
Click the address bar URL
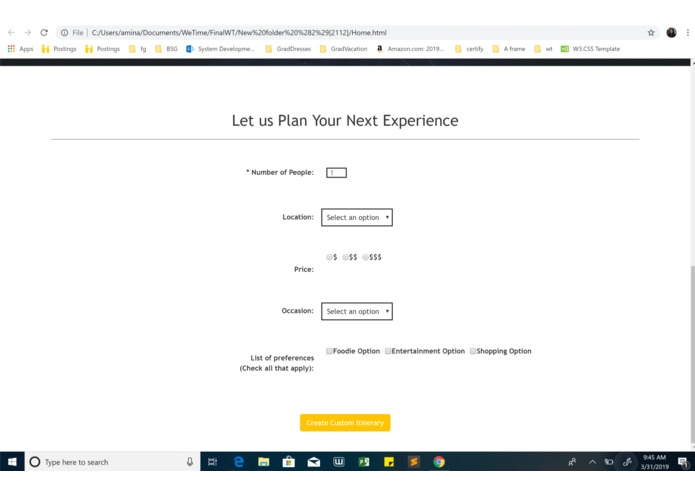(x=239, y=32)
